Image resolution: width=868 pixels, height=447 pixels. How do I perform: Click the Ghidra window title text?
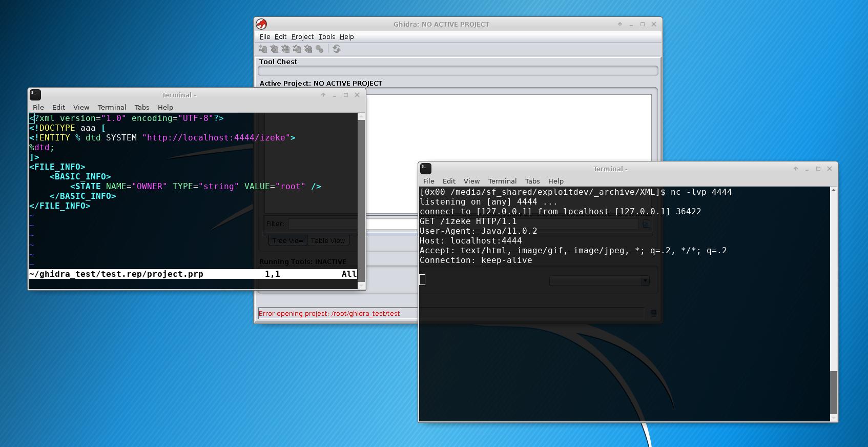[x=441, y=24]
